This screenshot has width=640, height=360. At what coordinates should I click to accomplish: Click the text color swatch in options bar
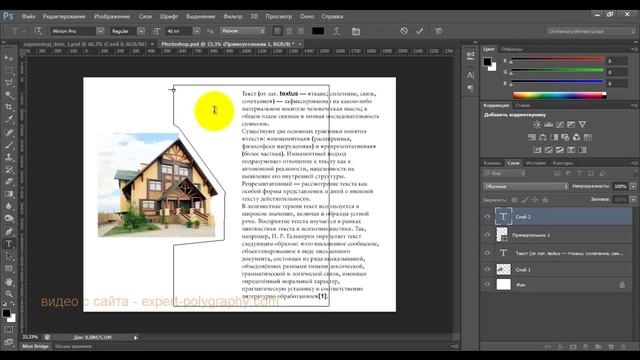point(318,31)
